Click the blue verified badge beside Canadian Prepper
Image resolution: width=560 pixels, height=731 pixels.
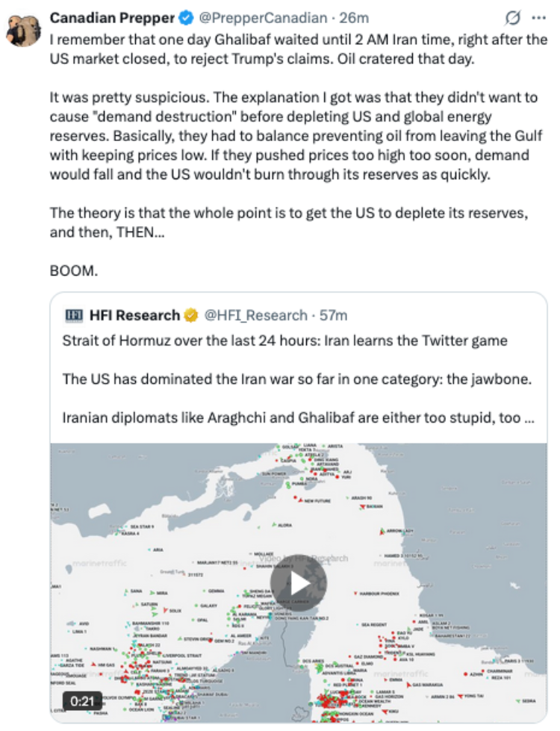tap(187, 18)
